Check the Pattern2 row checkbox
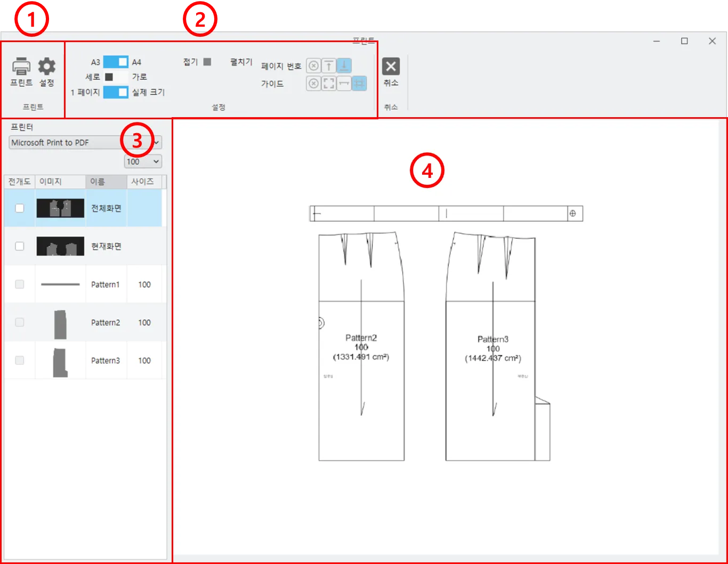This screenshot has height=564, width=728. coord(20,322)
